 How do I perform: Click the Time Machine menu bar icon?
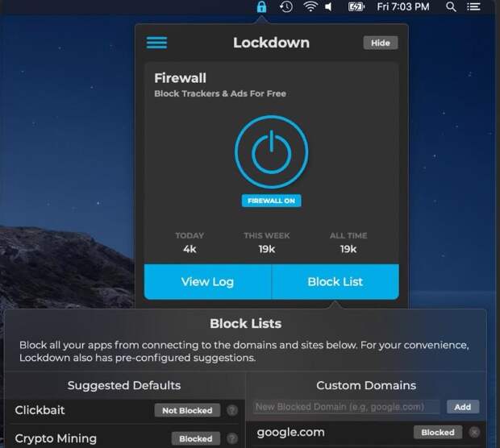click(x=286, y=7)
